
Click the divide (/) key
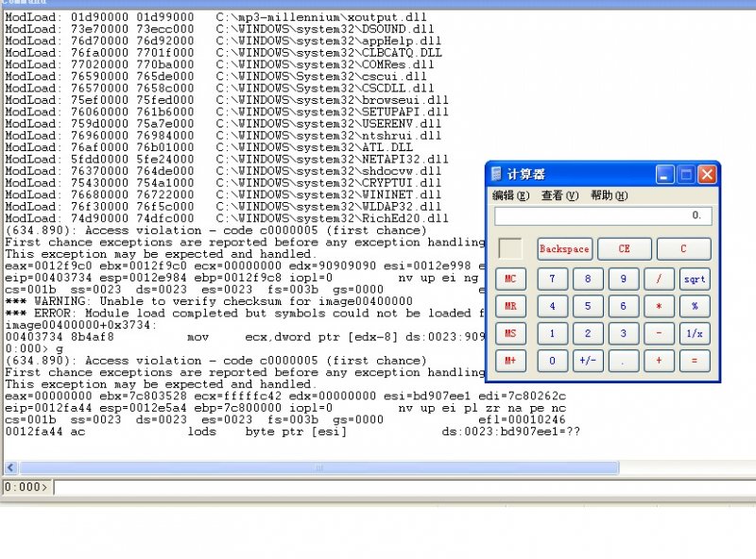tap(659, 279)
